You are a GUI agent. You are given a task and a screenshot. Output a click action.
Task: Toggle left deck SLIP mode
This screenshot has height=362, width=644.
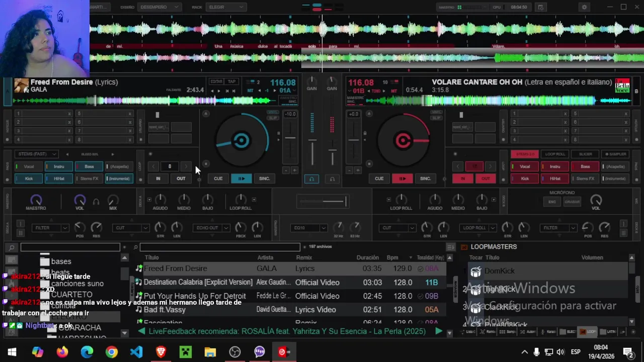(x=273, y=118)
